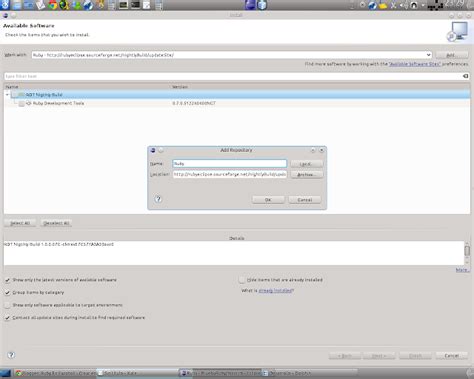The width and height of the screenshot is (474, 379).
Task: Click the Archive... button
Action: coord(306,175)
